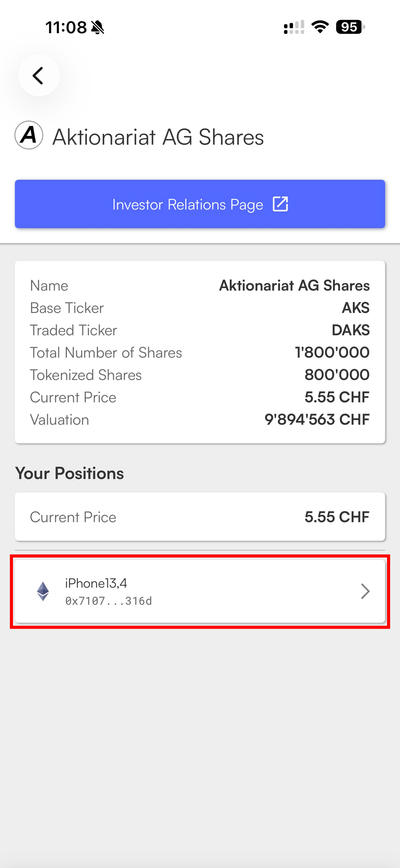Tap the battery indicator showing 95
Screen dimensions: 400x868
click(350, 27)
